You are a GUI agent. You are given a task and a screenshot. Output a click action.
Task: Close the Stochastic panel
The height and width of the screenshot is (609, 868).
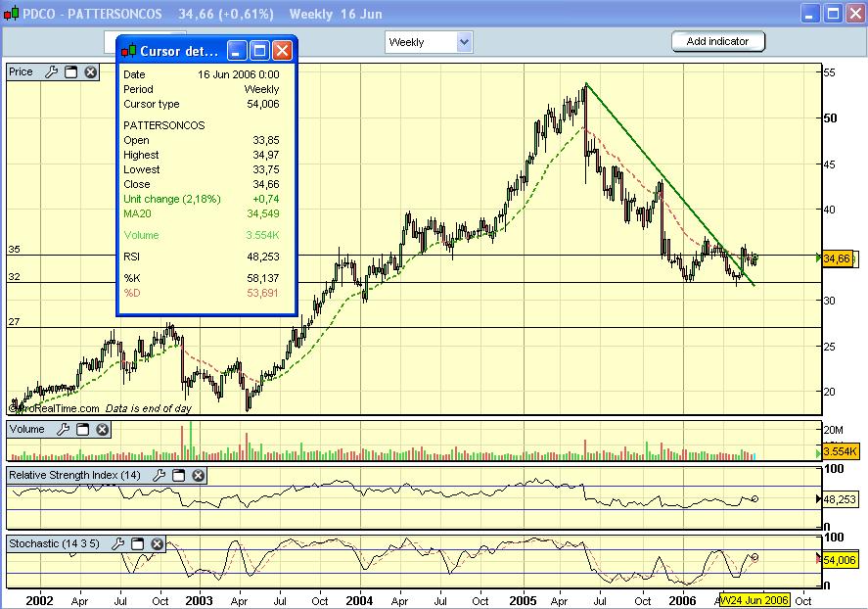158,543
